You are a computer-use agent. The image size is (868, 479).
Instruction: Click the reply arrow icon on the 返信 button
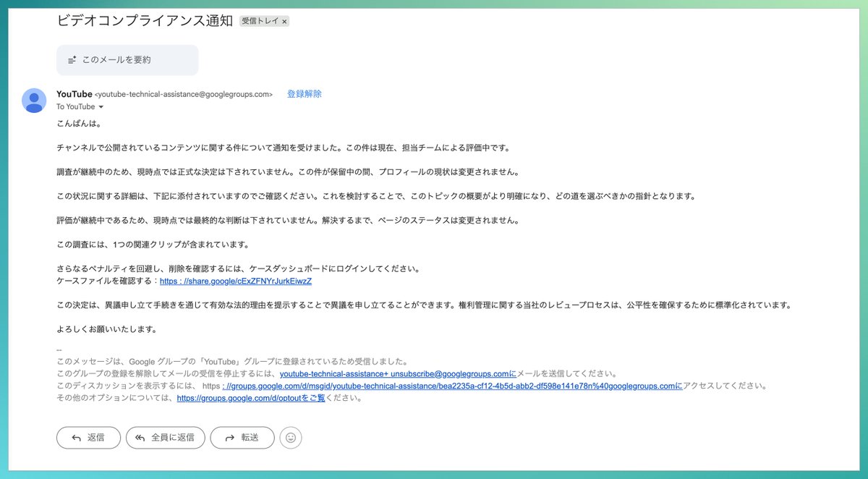pos(76,438)
